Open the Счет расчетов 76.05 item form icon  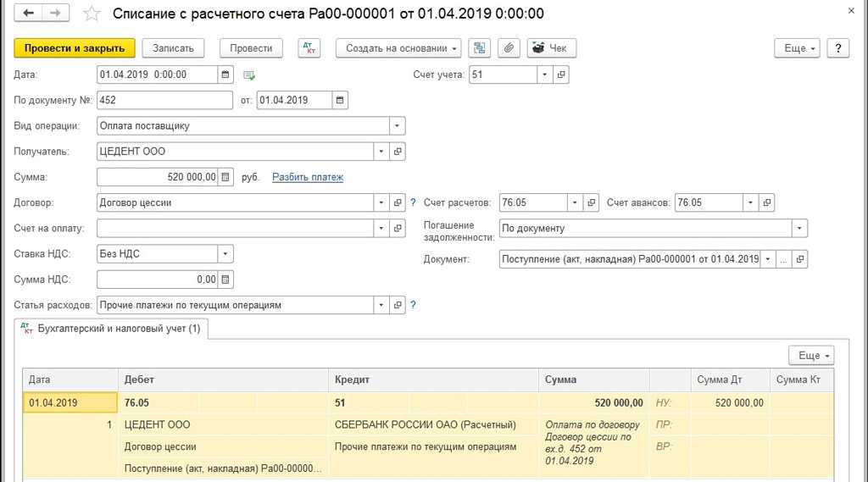[x=591, y=202]
